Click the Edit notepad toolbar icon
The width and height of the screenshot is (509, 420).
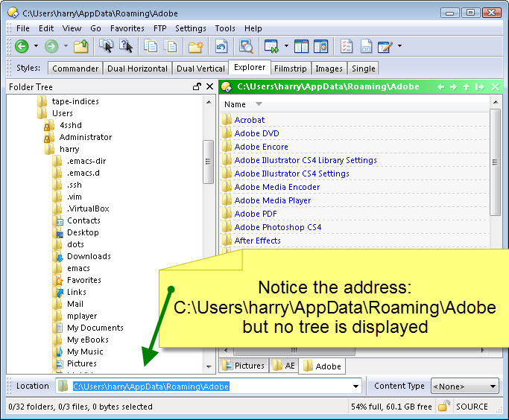(x=385, y=46)
